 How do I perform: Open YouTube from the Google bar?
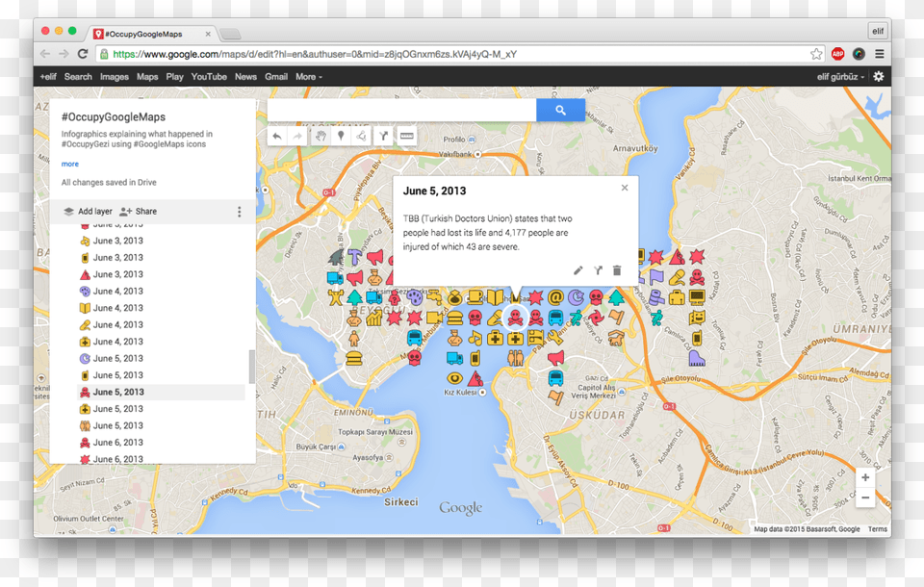pos(209,77)
